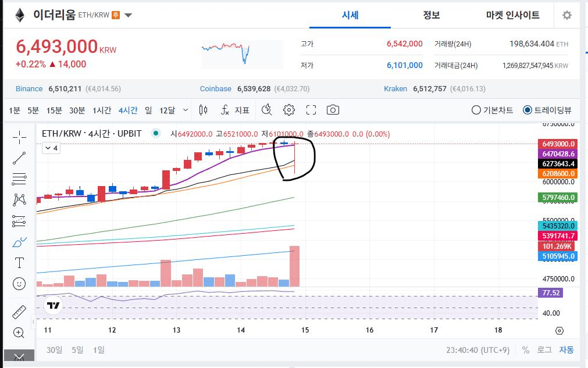Open the Binance price link
This screenshot has height=368, width=588.
[x=29, y=89]
